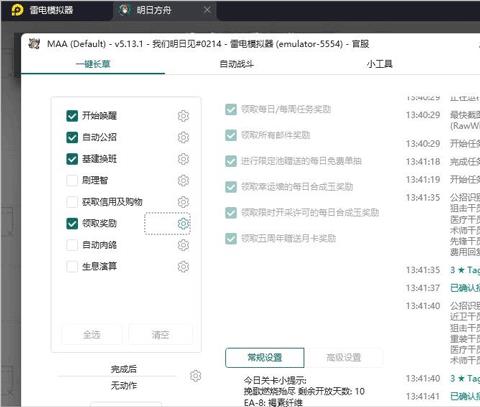Toggle 领取五周年赠送月卡奖励 checkbox

point(231,238)
